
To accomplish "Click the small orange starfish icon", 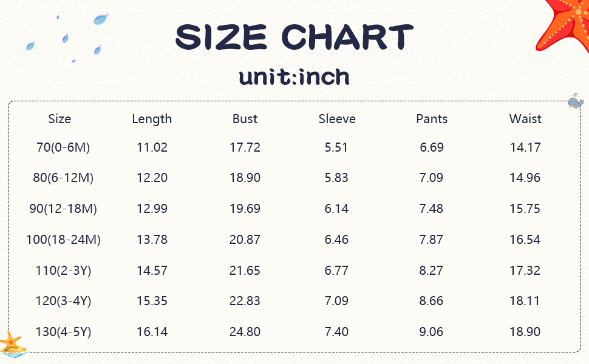I will point(12,342).
